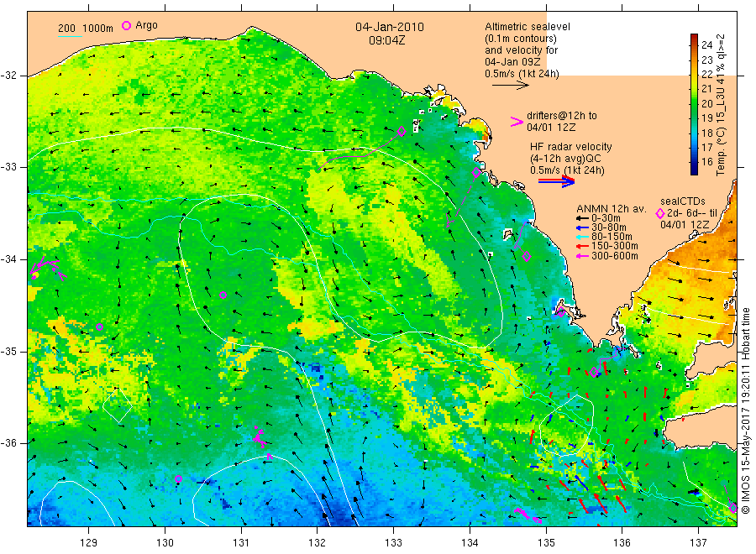Click the black 0-30m ANMN legend arrow
This screenshot has height=554, width=756.
pyautogui.click(x=582, y=218)
